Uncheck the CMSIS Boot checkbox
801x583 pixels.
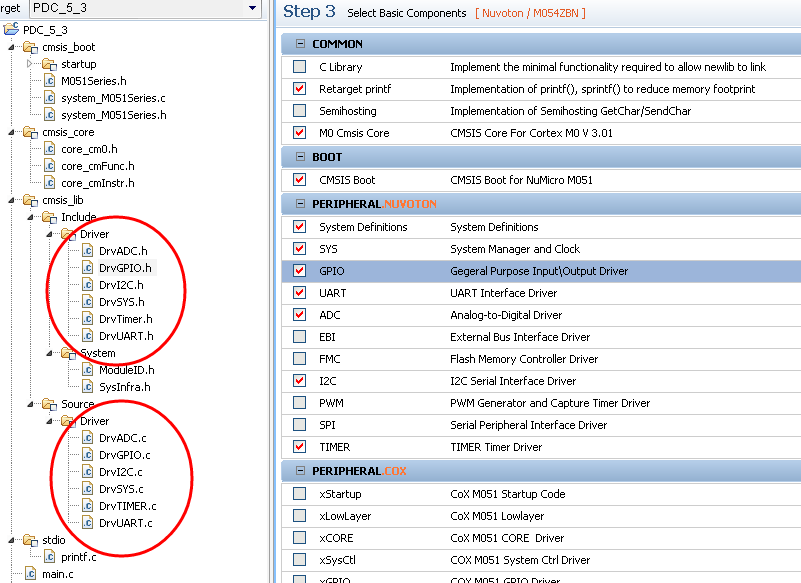[x=300, y=180]
